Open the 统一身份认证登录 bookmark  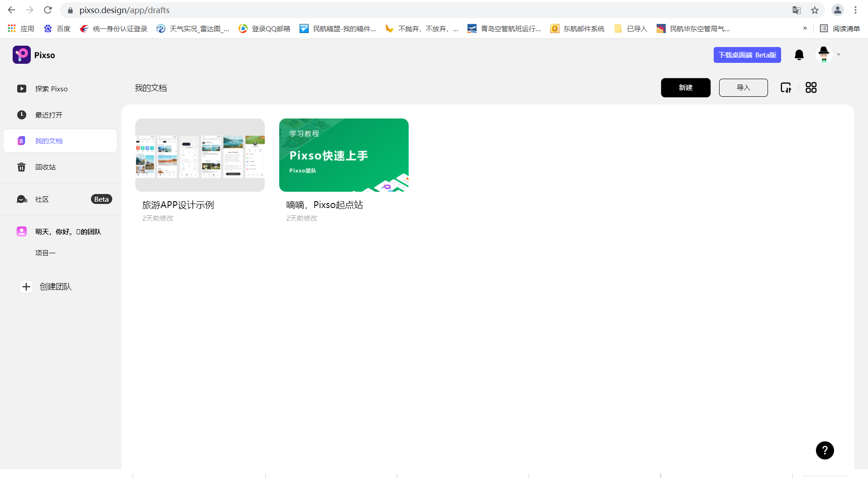[x=114, y=28]
